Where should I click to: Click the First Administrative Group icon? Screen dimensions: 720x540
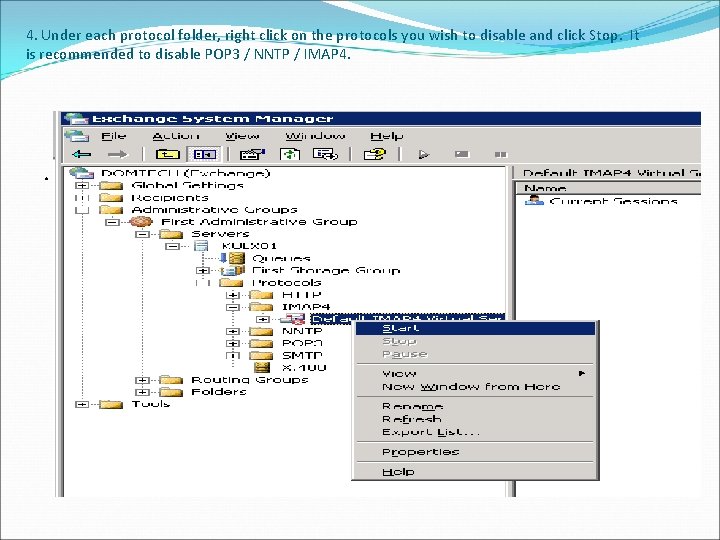click(x=141, y=222)
